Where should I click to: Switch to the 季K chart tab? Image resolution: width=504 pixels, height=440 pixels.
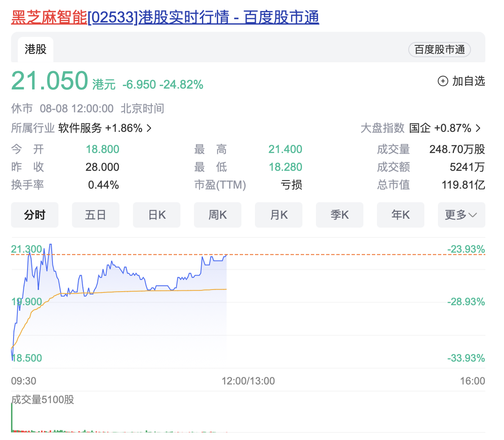pos(339,215)
